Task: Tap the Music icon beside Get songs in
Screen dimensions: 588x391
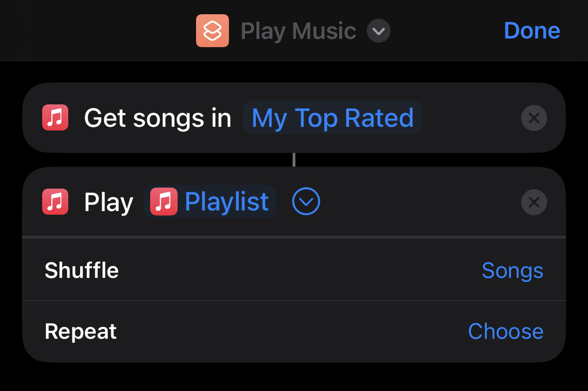Action: point(55,118)
